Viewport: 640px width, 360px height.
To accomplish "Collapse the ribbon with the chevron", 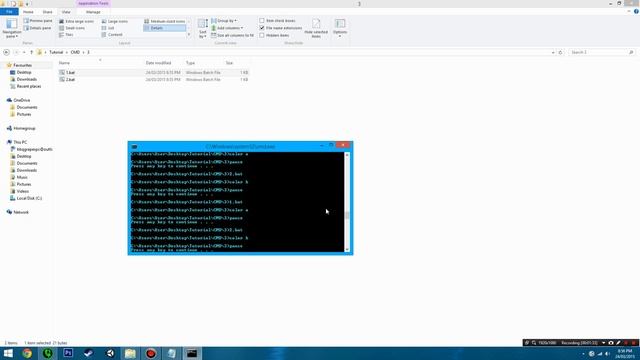I will tap(629, 11).
